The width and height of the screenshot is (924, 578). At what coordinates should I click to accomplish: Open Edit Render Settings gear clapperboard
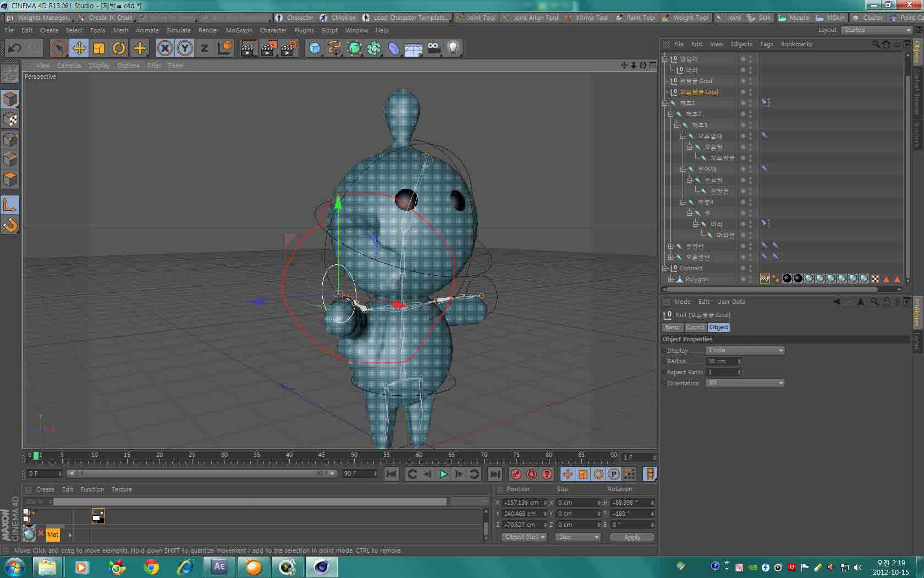[289, 48]
